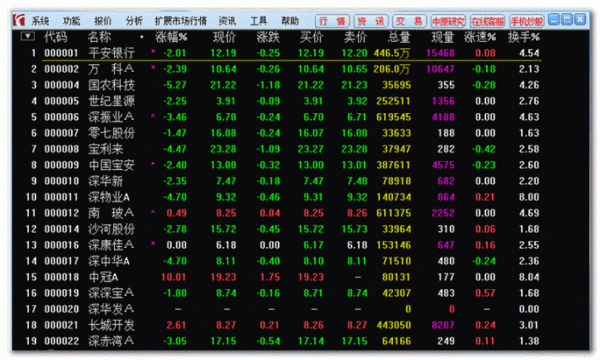Viewport: 600px width, 360px height.
Task: Select stock 深华发A
Action: [x=111, y=309]
